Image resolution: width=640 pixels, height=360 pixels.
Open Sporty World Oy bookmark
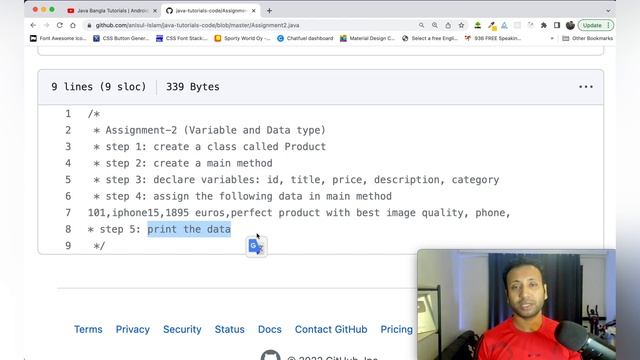pyautogui.click(x=242, y=38)
